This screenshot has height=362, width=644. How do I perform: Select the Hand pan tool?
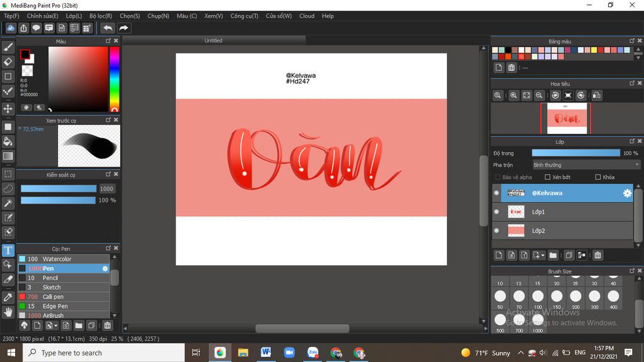(x=8, y=312)
